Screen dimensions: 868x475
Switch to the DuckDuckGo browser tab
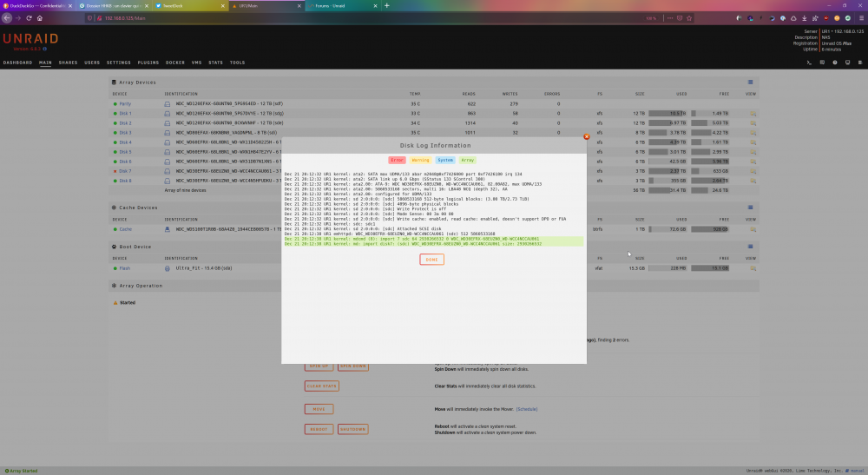click(36, 5)
